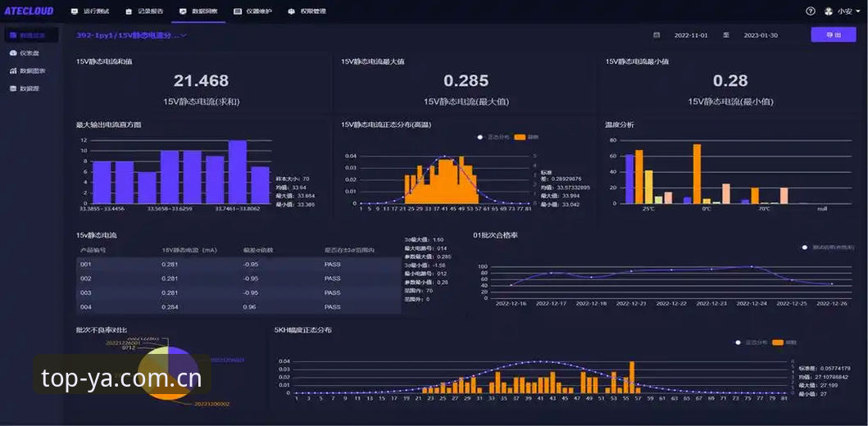Toggle the legend of 01批次合格率 chart
This screenshot has height=426, width=868.
pyautogui.click(x=828, y=247)
